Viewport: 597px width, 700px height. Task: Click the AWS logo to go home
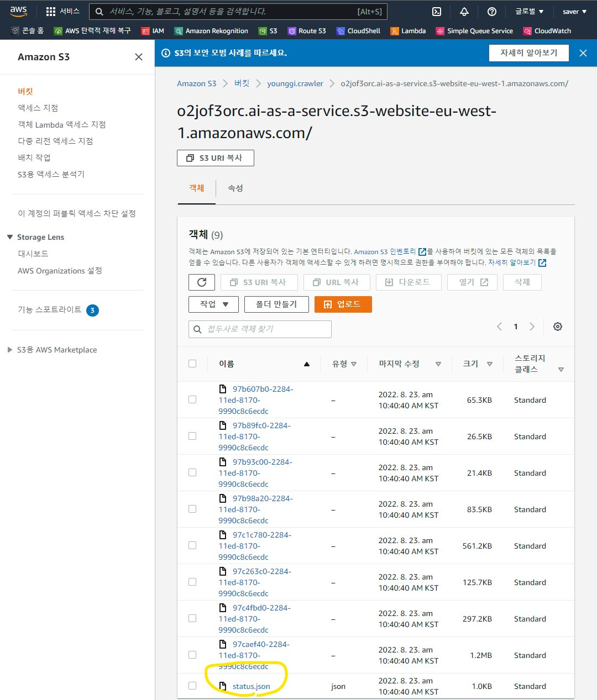[x=18, y=11]
